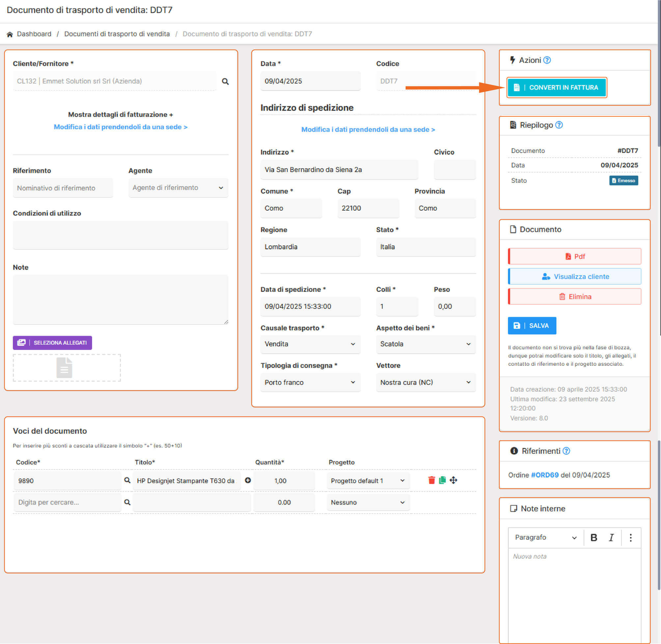Duplicate the HP Designjet line item
Image resolution: width=661 pixels, height=644 pixels.
tap(442, 480)
